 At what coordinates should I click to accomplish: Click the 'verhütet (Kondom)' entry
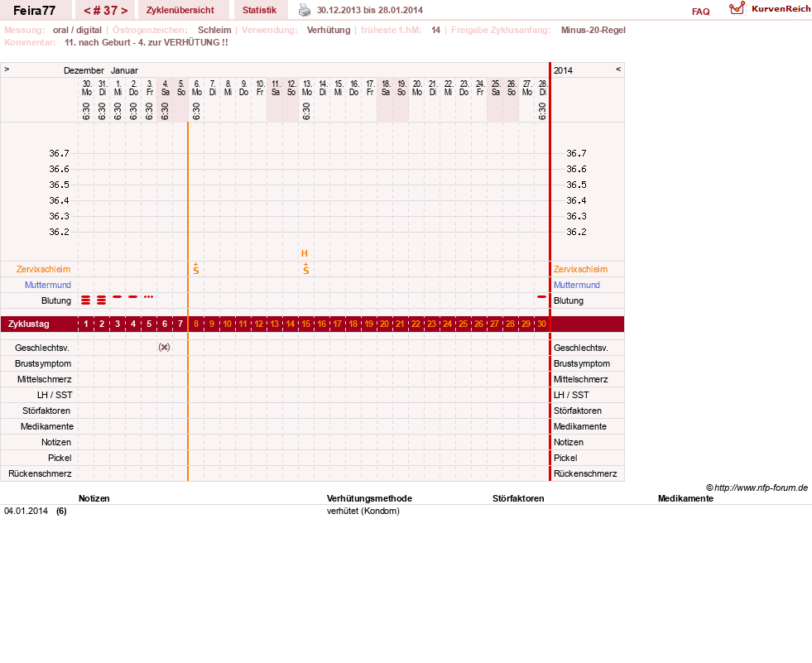coord(363,511)
